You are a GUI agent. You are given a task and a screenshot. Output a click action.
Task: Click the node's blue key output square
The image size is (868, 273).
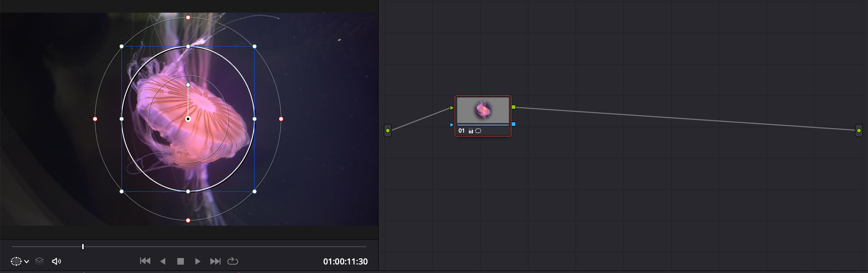tap(514, 124)
